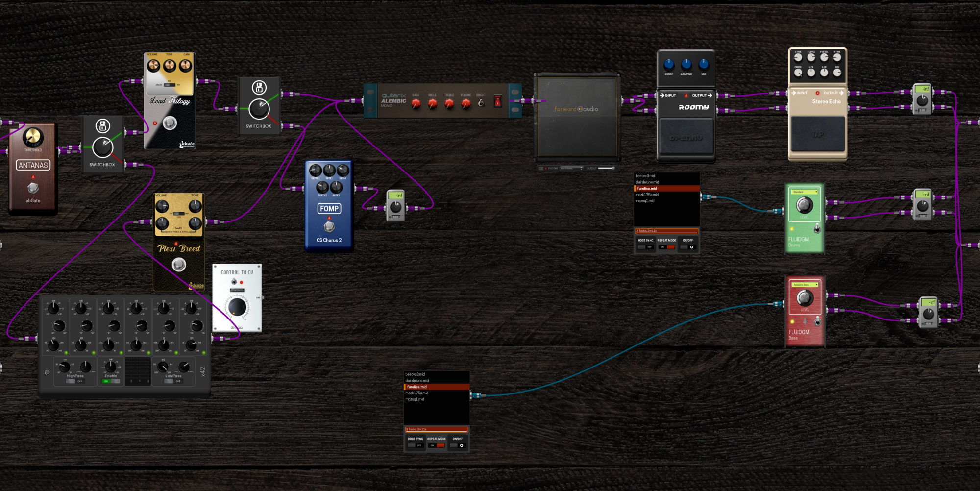Click the Stereo Echo Dry knob
980x491 pixels.
pos(837,73)
